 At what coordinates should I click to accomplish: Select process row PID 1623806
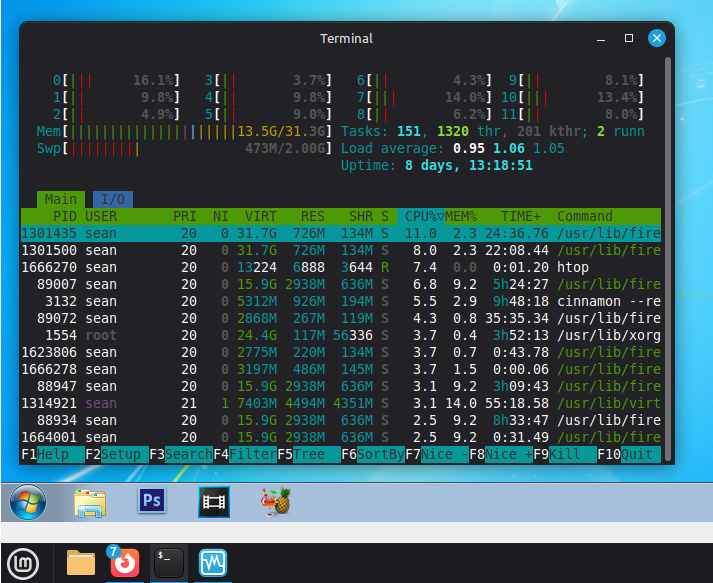click(x=341, y=352)
